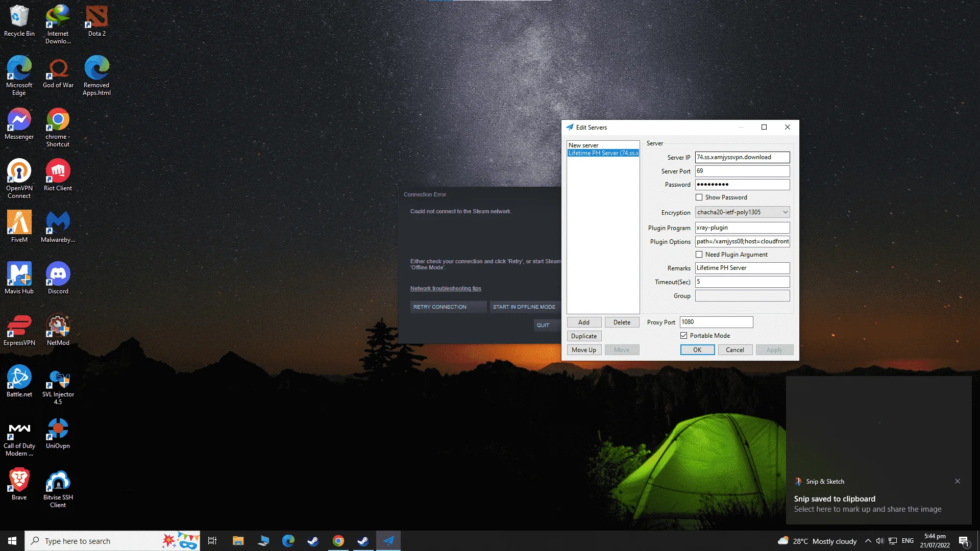Open NetMod desktop shortcut
Viewport: 980px width, 551px height.
(x=58, y=330)
